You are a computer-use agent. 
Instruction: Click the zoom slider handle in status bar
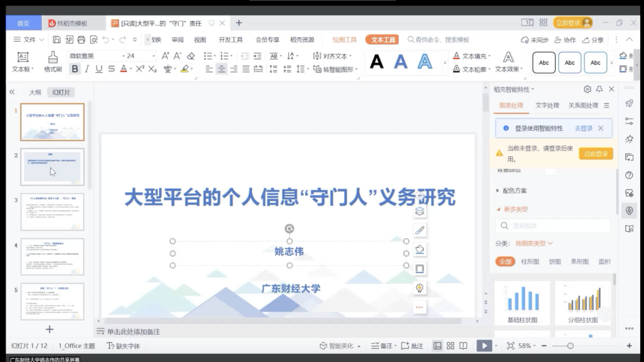click(570, 346)
